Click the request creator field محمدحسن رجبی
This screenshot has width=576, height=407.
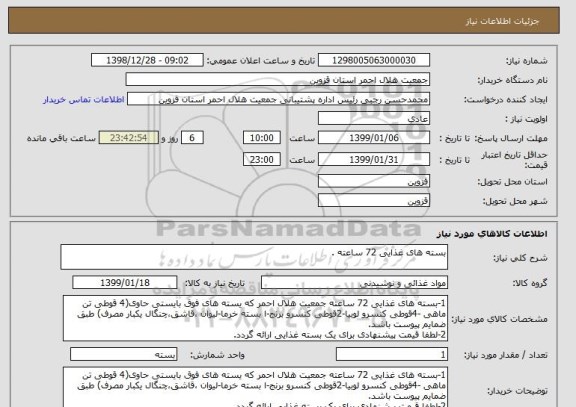(x=278, y=100)
